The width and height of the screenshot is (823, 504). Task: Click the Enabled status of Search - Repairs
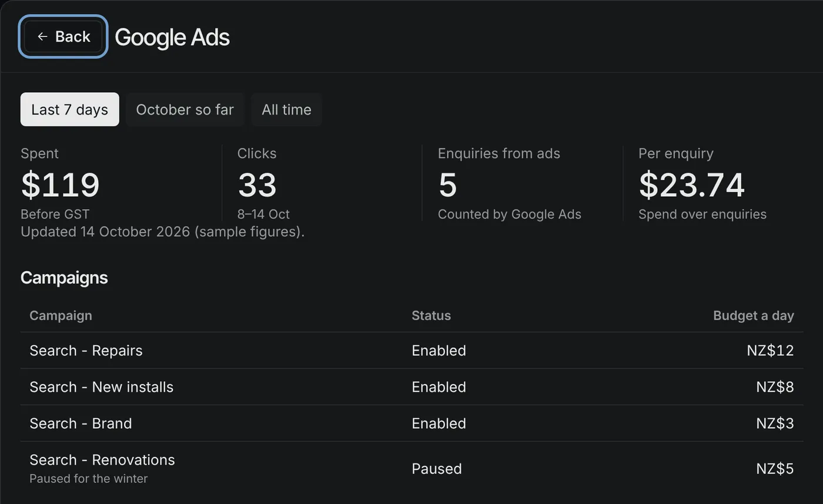click(x=439, y=351)
